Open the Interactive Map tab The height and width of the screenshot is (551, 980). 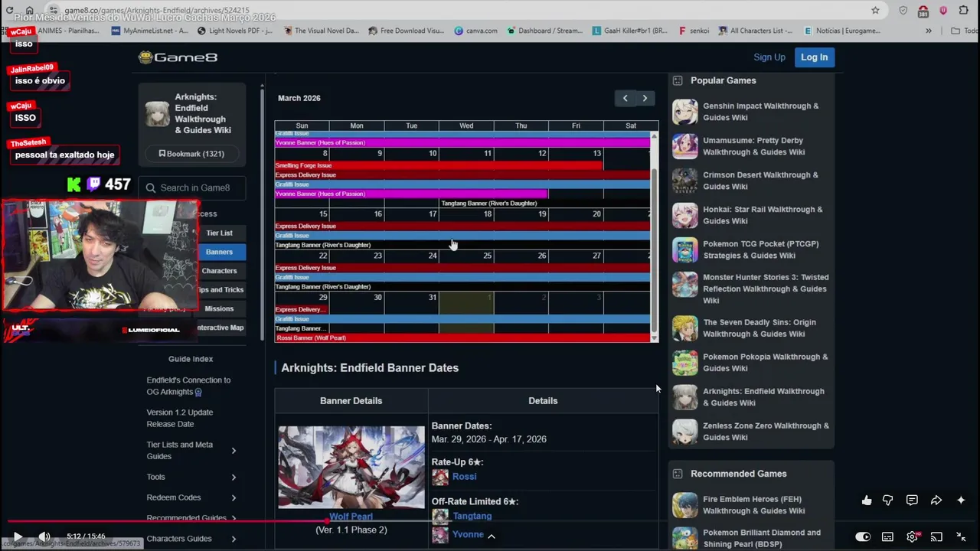220,328
